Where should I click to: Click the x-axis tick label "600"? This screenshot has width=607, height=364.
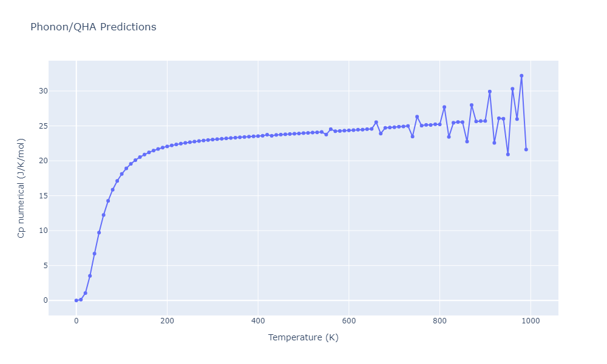(349, 321)
